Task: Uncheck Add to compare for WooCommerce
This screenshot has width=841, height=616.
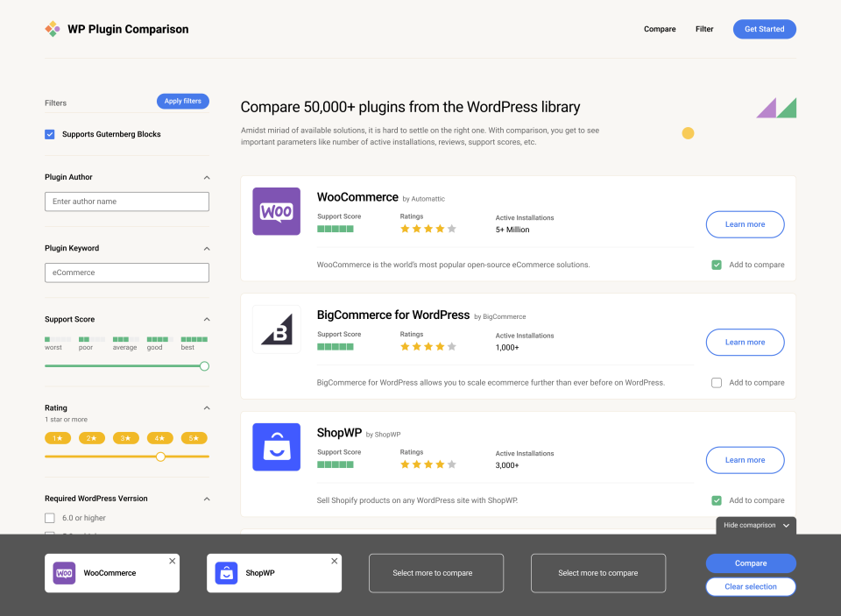Action: click(717, 265)
